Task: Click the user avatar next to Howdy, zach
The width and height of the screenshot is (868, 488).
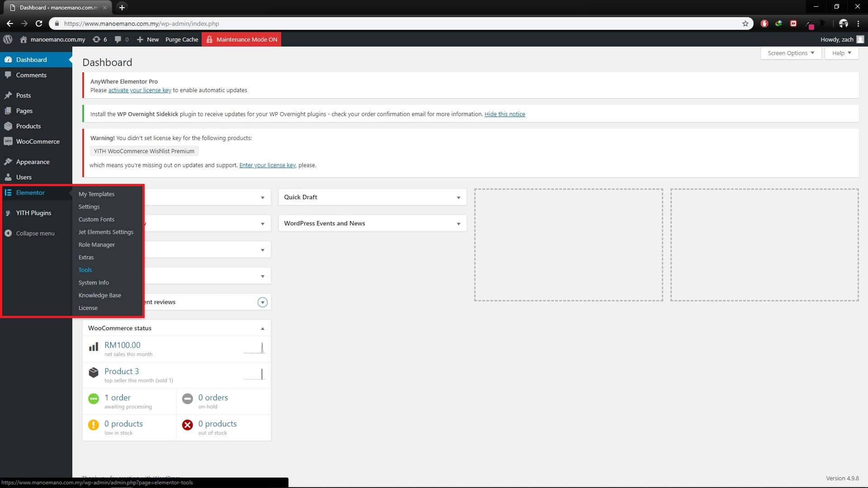Action: [860, 39]
